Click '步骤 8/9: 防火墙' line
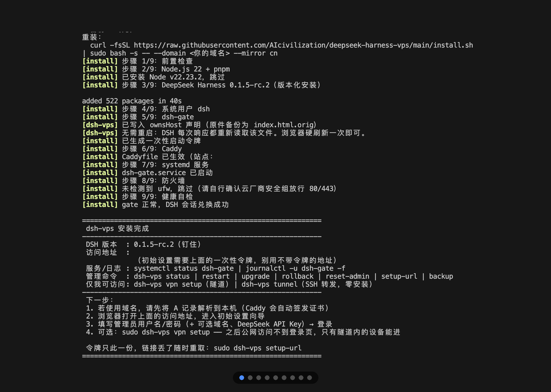Viewport: 551px width, 392px height. click(x=133, y=181)
